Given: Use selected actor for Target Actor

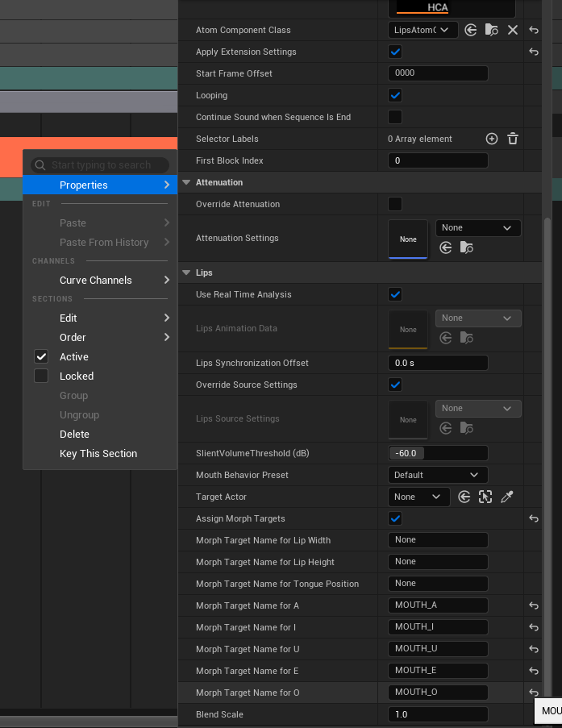Looking at the screenshot, I should 464,497.
